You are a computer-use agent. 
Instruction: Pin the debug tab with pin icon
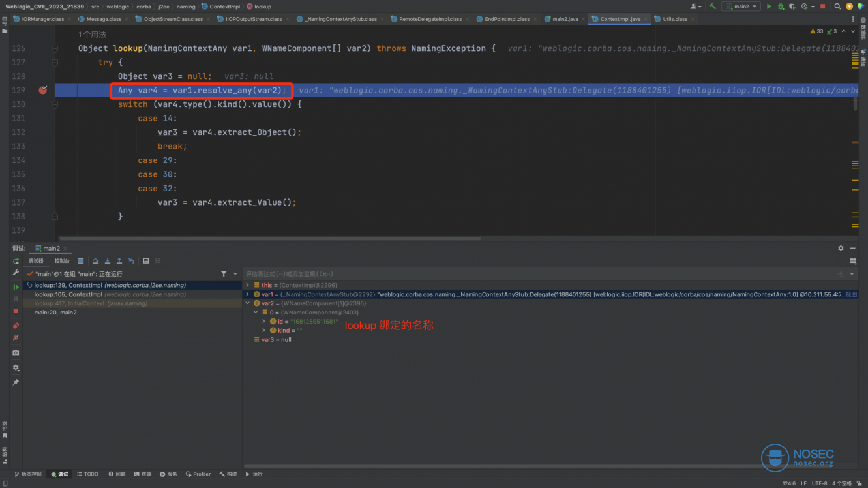[x=16, y=382]
